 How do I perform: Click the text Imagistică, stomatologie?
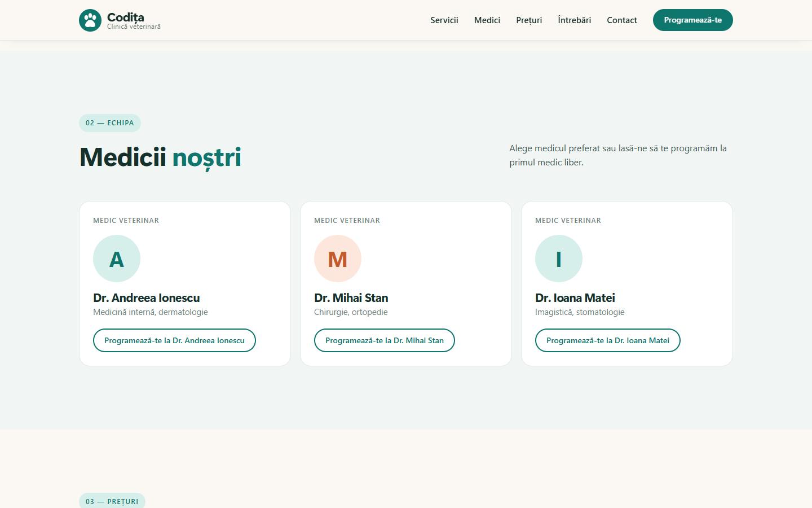pyautogui.click(x=580, y=312)
